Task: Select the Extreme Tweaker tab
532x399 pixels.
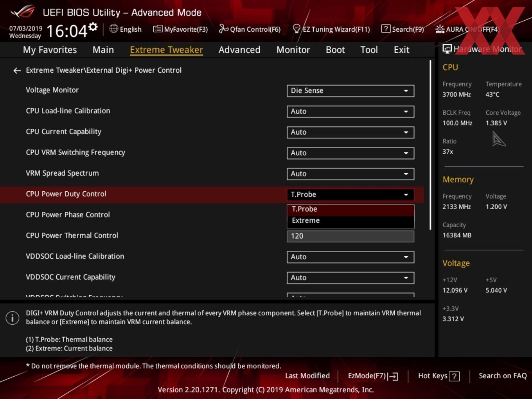Action: click(166, 50)
